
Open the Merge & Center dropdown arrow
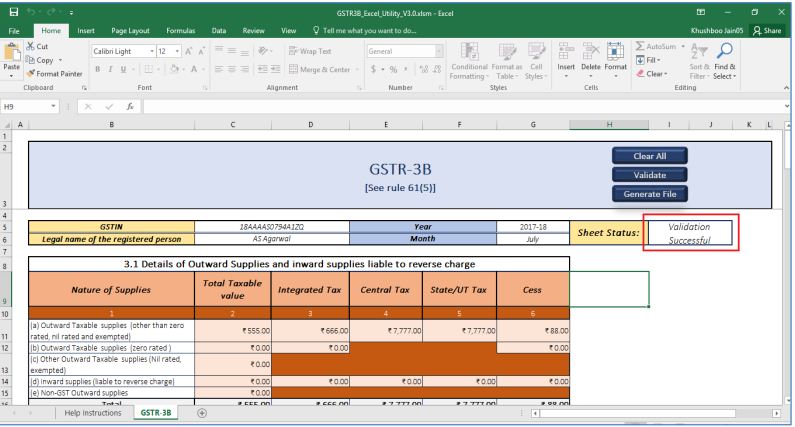[356, 69]
